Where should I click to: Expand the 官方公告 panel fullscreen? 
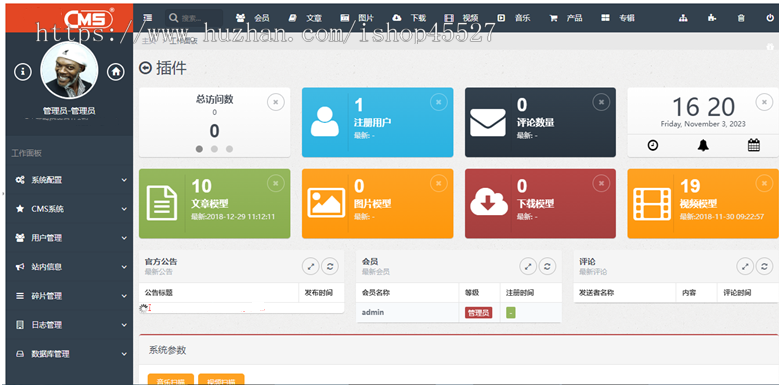310,266
